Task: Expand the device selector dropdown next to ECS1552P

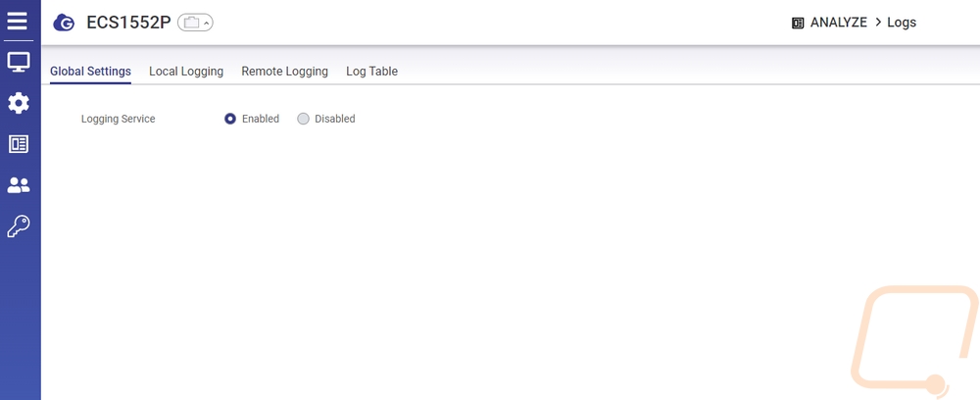Action: pos(195,23)
